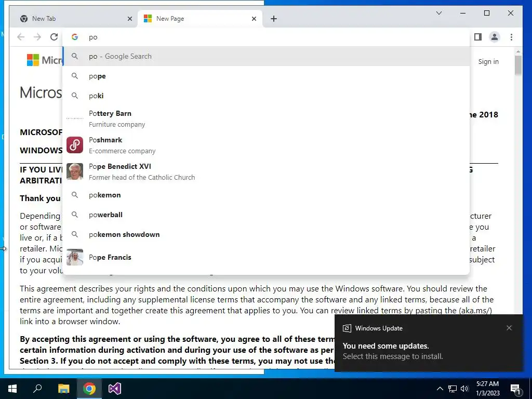Screen dimensions: 532x399
Task: Open File Explorer from taskbar
Action: click(x=63, y=389)
